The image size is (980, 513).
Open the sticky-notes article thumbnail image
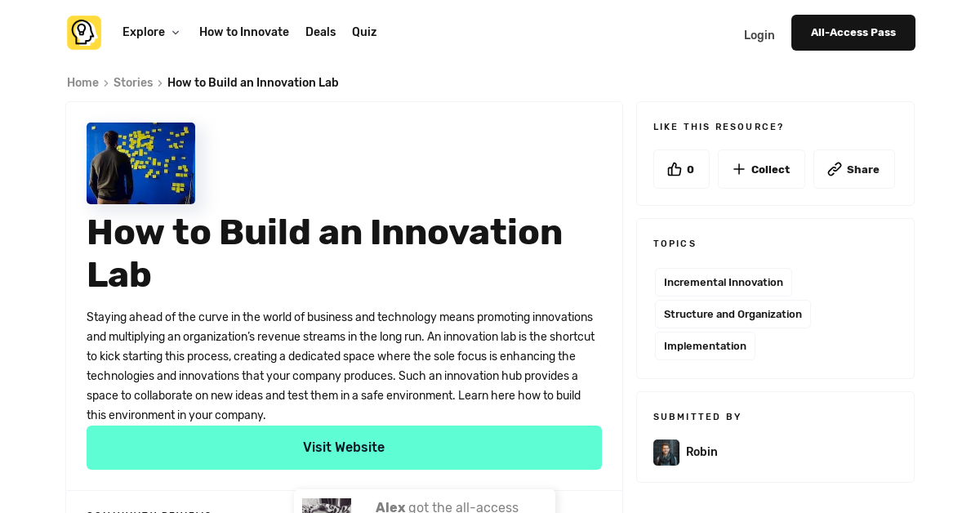point(140,163)
